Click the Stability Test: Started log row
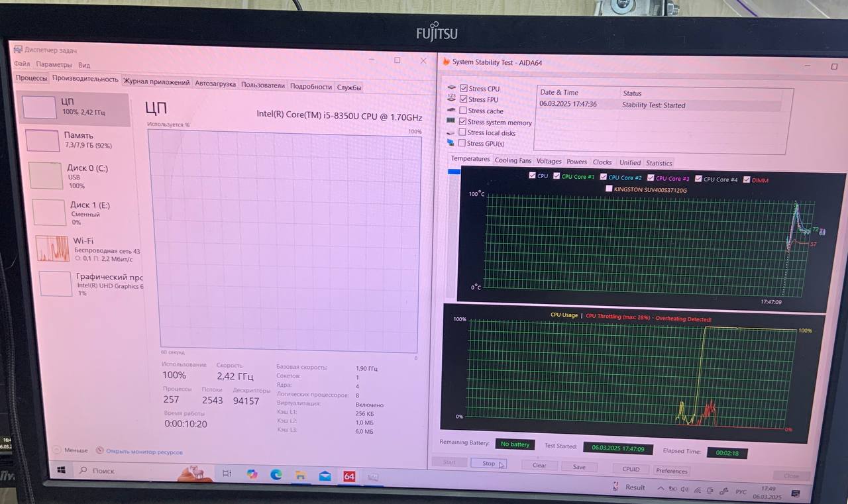 (x=659, y=105)
